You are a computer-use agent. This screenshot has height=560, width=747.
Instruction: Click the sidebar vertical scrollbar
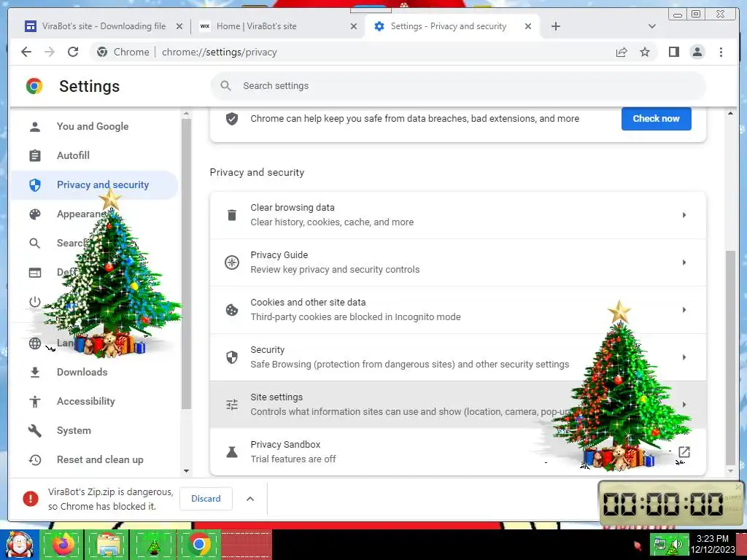(x=186, y=263)
